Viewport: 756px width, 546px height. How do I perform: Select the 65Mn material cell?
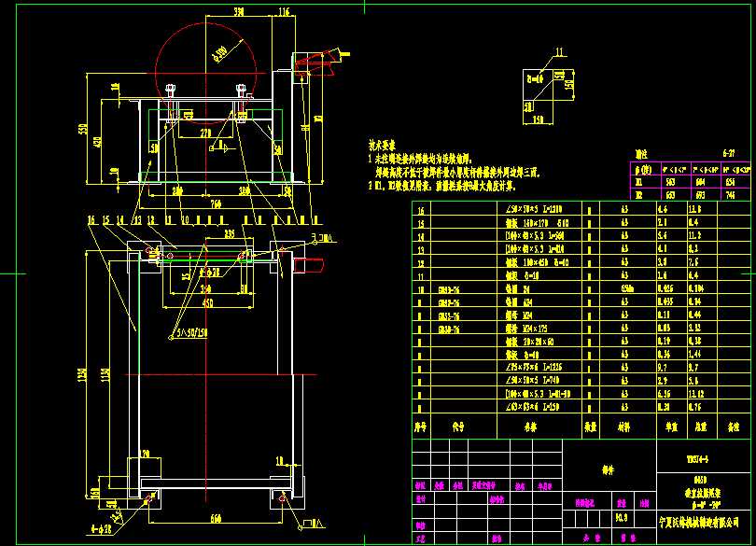628,288
